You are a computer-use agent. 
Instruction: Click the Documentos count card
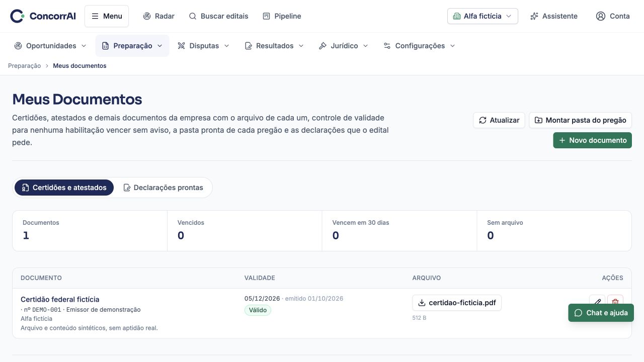pos(90,231)
